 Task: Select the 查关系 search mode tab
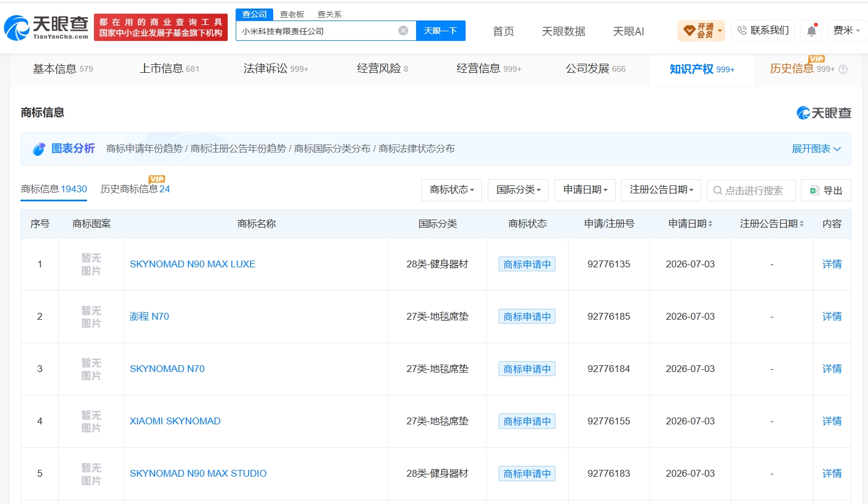click(330, 14)
